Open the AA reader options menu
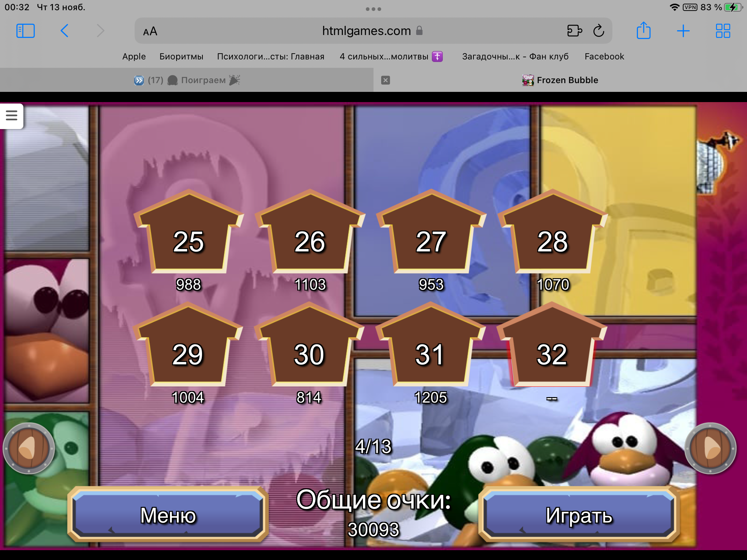Image resolution: width=747 pixels, height=560 pixels. [x=150, y=31]
